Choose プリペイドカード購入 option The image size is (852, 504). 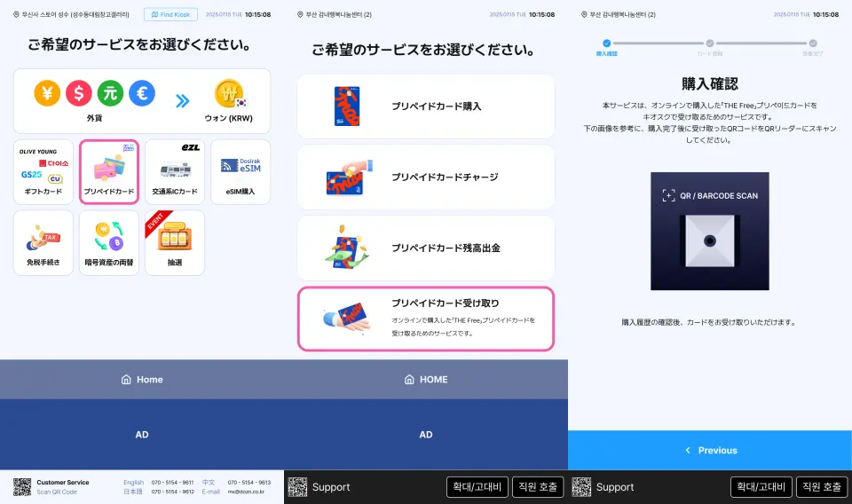coord(426,106)
